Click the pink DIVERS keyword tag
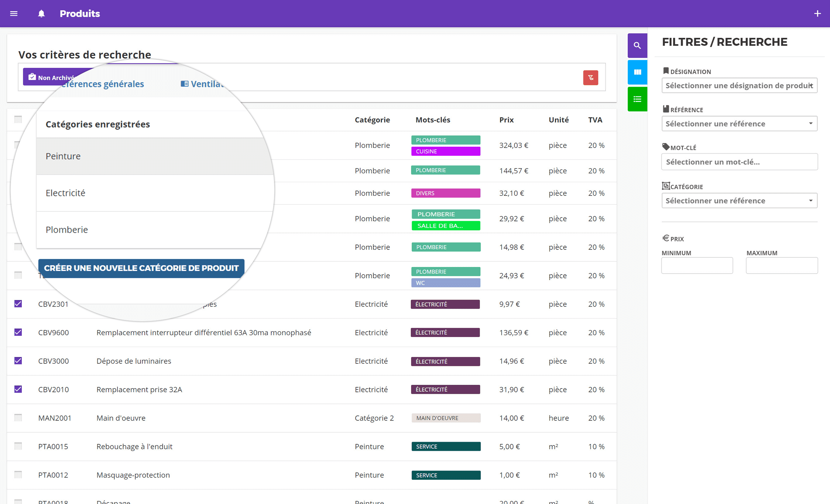This screenshot has height=504, width=830. coord(446,193)
